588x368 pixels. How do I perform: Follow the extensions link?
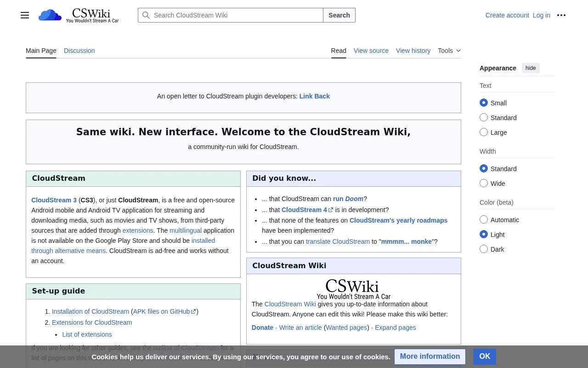[138, 230]
